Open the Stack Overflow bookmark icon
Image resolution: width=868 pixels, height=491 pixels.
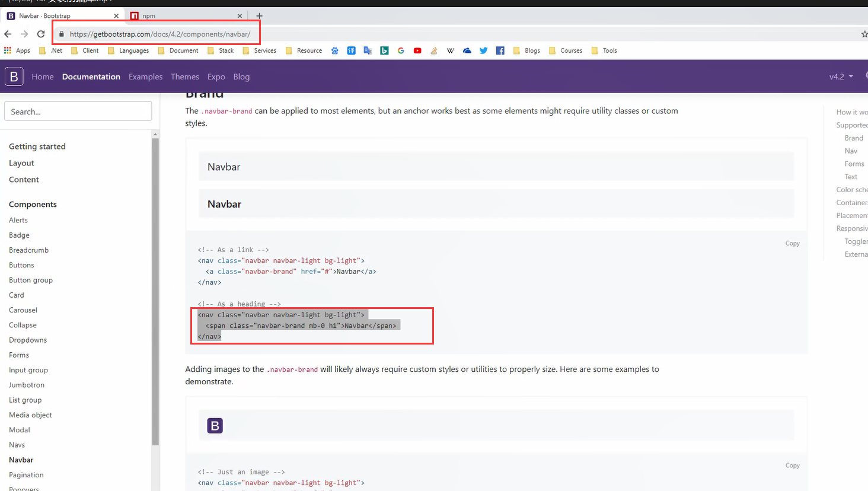coord(434,50)
